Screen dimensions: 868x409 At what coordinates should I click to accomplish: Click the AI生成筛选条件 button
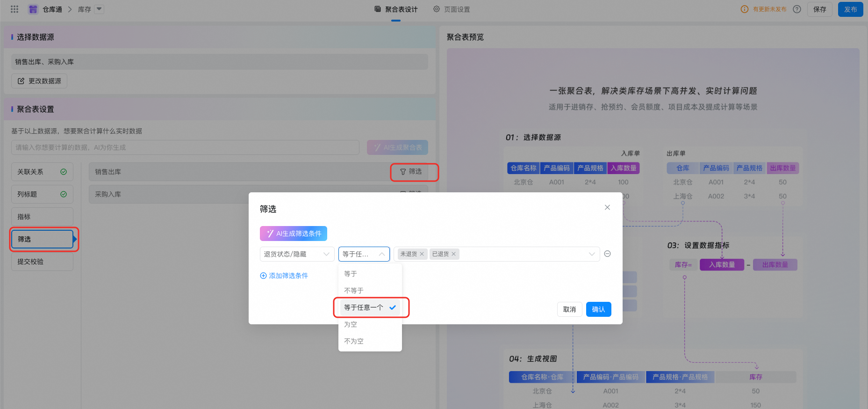(x=294, y=234)
